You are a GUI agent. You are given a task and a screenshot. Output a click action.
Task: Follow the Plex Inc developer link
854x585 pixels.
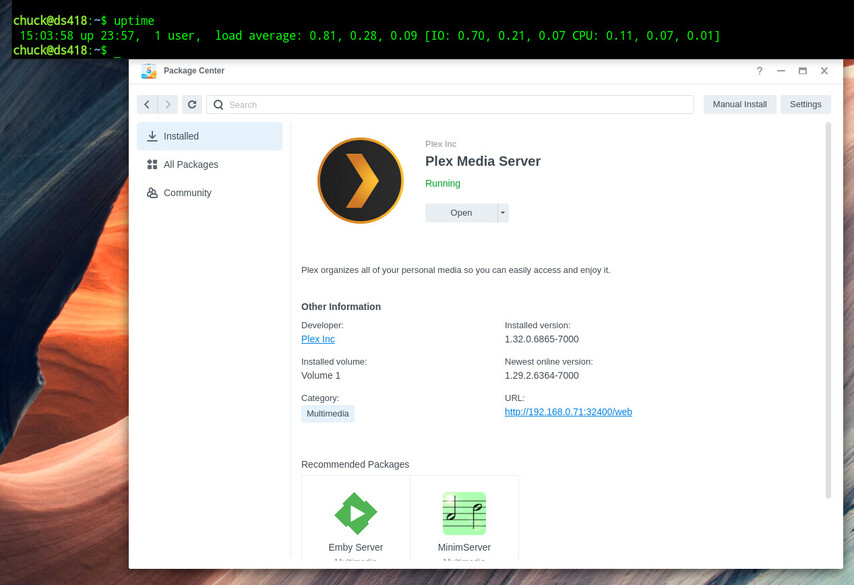[318, 339]
